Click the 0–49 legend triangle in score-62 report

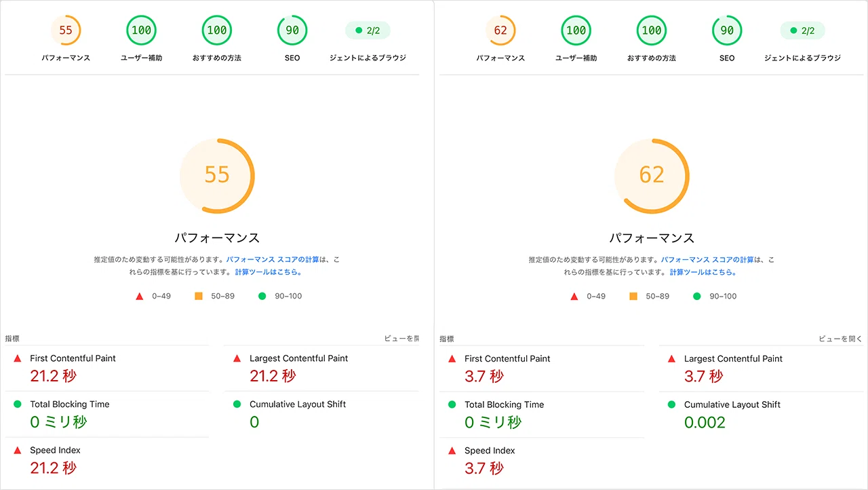pos(574,297)
